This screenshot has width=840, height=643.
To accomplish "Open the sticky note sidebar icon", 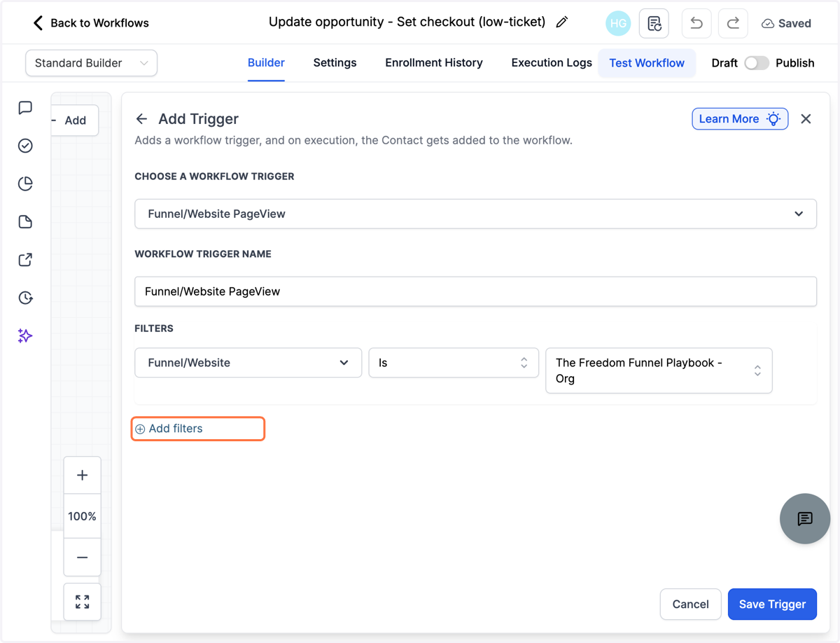I will (x=25, y=222).
